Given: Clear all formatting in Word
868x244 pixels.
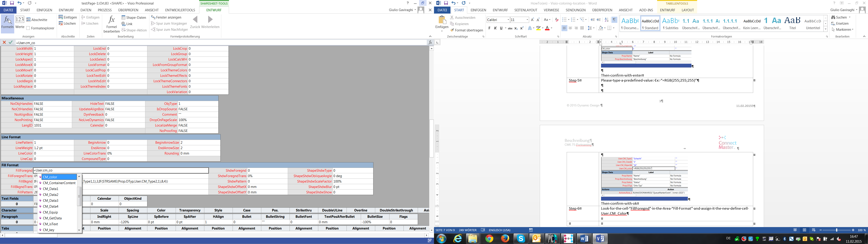Looking at the screenshot, I should (557, 20).
